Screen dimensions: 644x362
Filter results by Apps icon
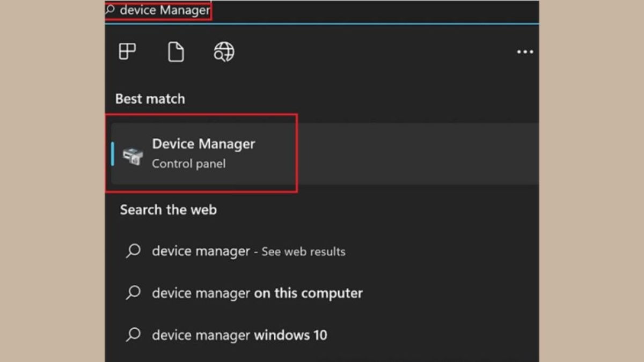pos(127,52)
